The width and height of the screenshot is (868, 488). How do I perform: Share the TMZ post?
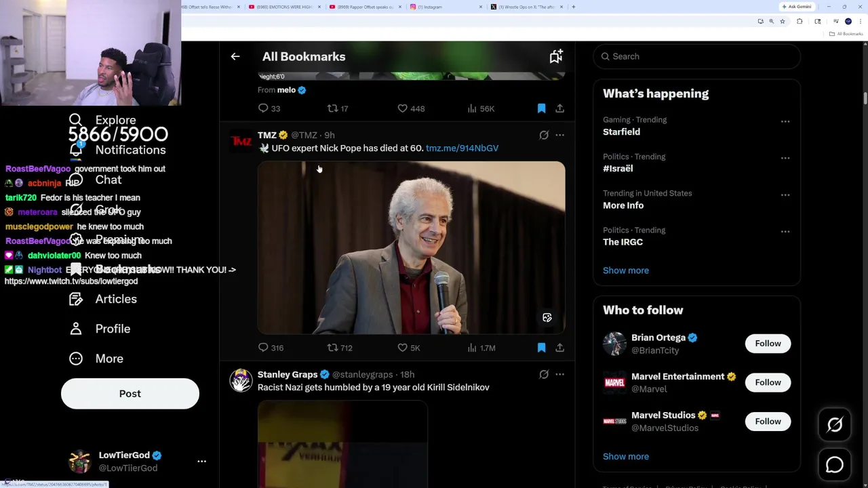pos(559,348)
